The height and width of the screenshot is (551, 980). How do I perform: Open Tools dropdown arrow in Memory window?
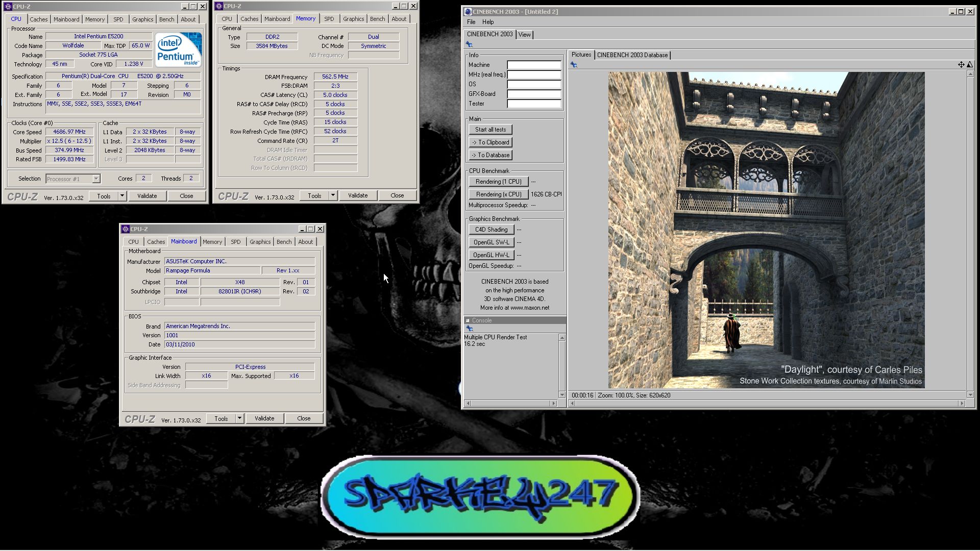point(333,195)
